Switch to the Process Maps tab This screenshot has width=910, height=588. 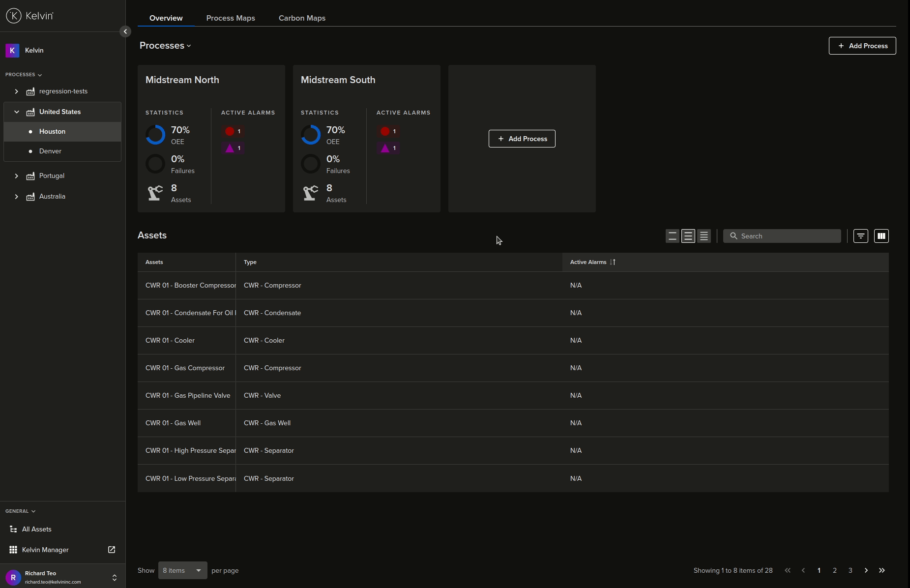pos(231,18)
